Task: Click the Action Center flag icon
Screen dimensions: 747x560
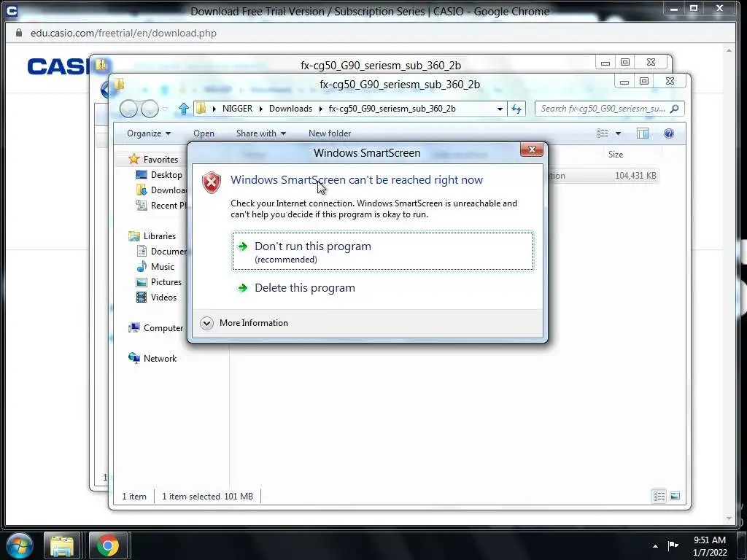Action: 673,545
